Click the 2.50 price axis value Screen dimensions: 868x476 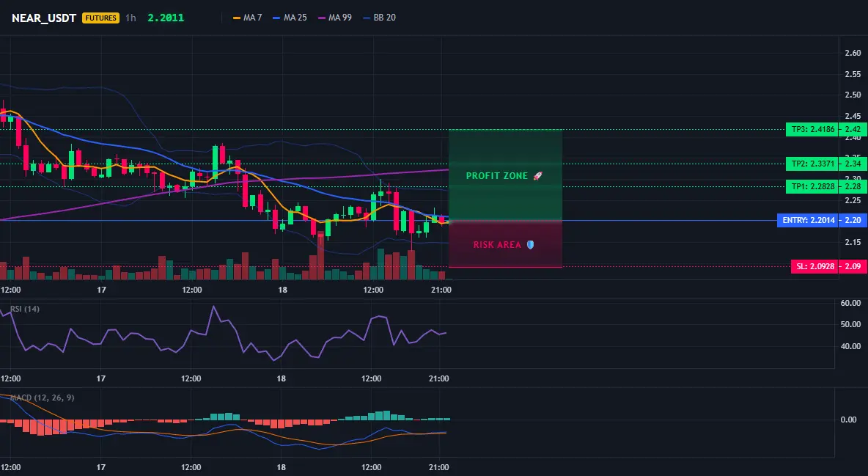pyautogui.click(x=853, y=95)
